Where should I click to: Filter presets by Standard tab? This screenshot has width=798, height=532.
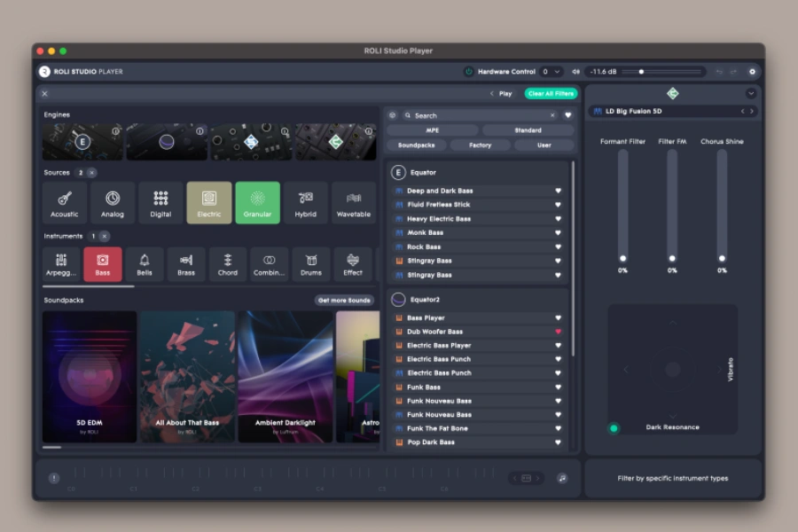[528, 130]
